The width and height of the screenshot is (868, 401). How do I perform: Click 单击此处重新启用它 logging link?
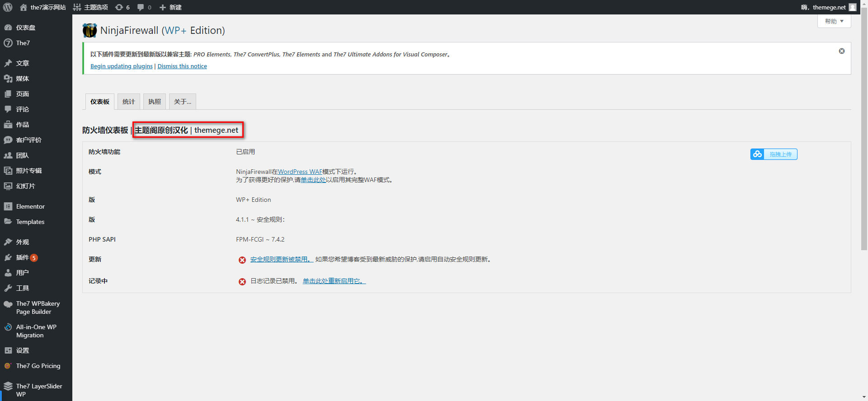coord(334,281)
